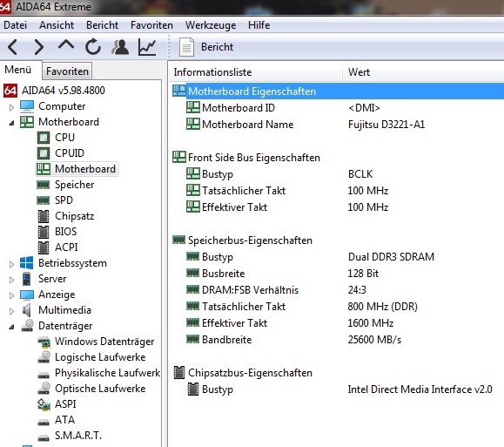Image resolution: width=504 pixels, height=447 pixels.
Task: Click the ASPI icon
Action: (x=44, y=404)
